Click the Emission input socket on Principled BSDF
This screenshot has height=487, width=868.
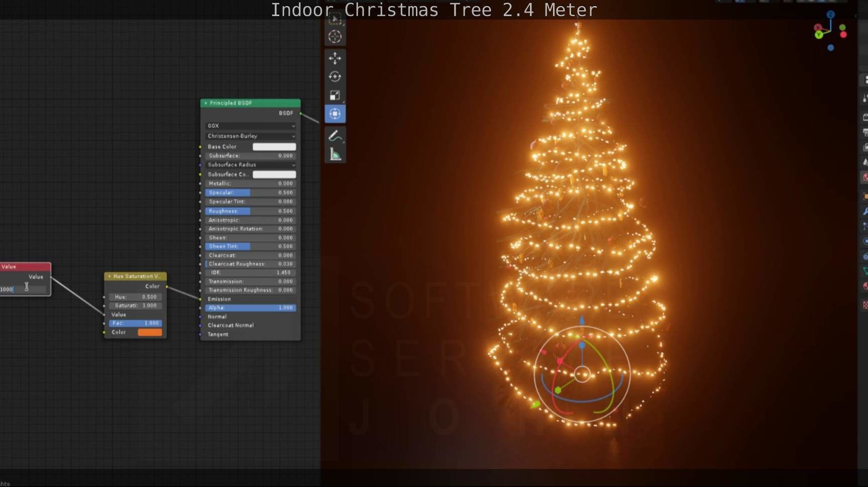200,299
